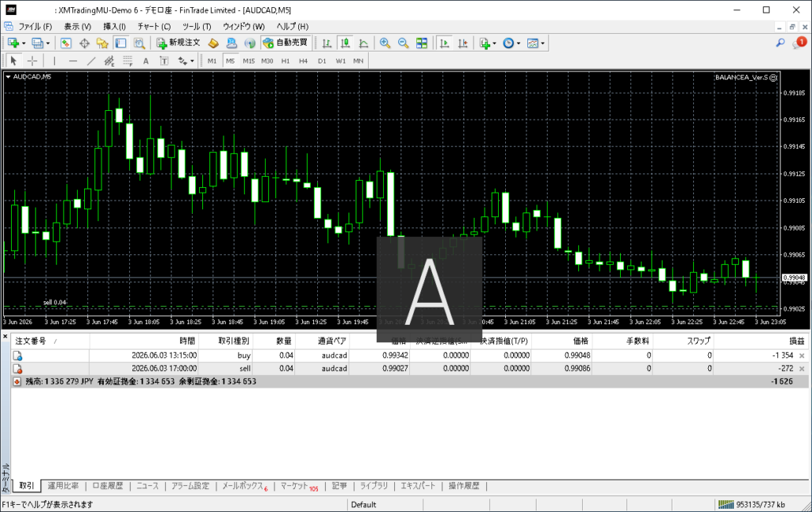
Task: Expand the new chart dropdown arrow
Action: coord(23,44)
